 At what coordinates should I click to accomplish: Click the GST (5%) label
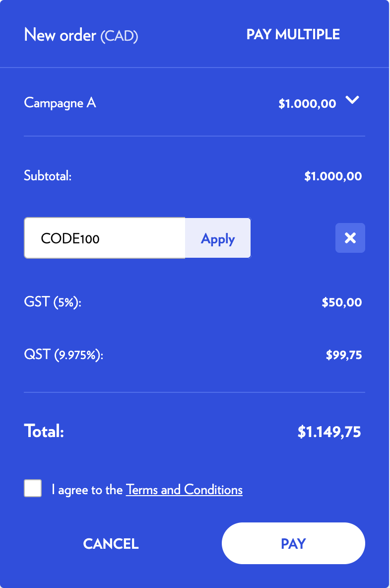tap(53, 302)
